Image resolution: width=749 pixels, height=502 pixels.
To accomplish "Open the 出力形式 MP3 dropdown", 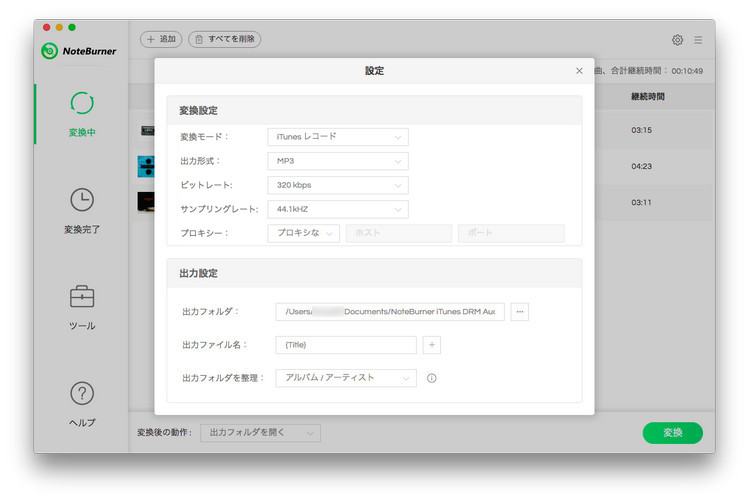I will pos(338,161).
